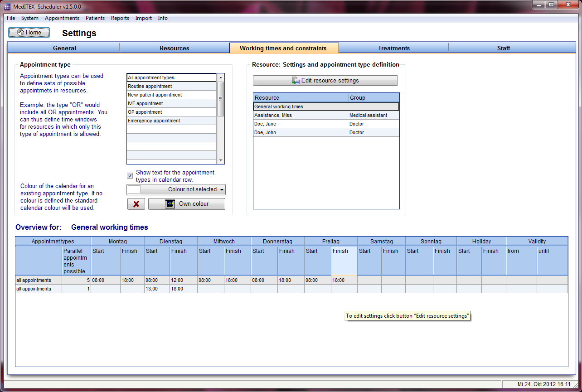Image resolution: width=582 pixels, height=392 pixels.
Task: Select 'All appointment types' in the list
Action: [171, 77]
